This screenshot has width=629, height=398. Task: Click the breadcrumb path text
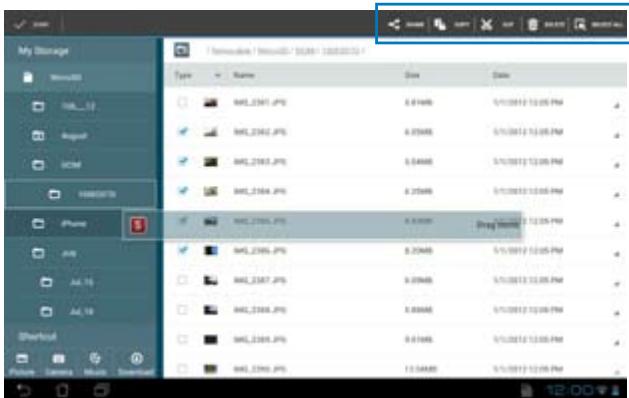pyautogui.click(x=286, y=51)
